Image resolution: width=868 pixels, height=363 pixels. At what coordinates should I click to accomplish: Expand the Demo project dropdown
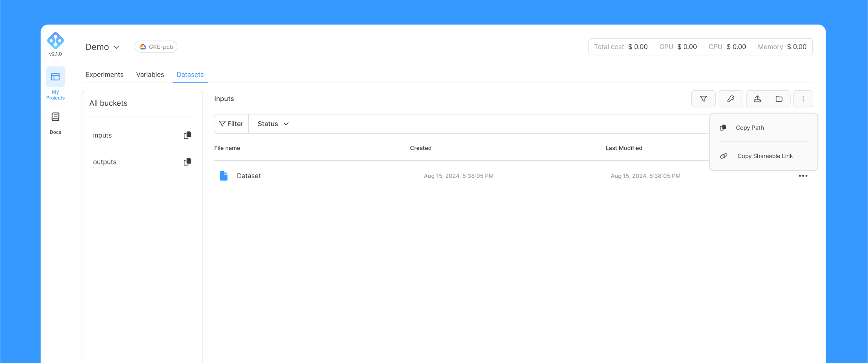pos(102,47)
